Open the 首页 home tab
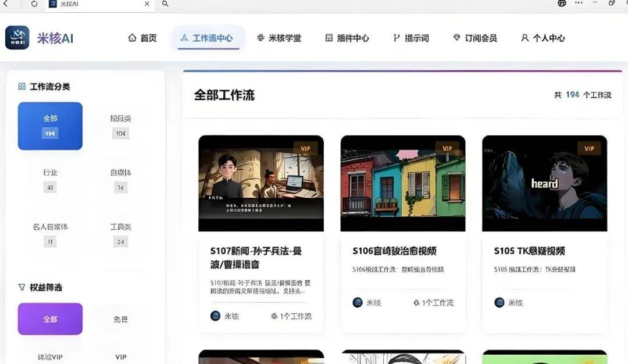The height and width of the screenshot is (364, 628). 142,38
